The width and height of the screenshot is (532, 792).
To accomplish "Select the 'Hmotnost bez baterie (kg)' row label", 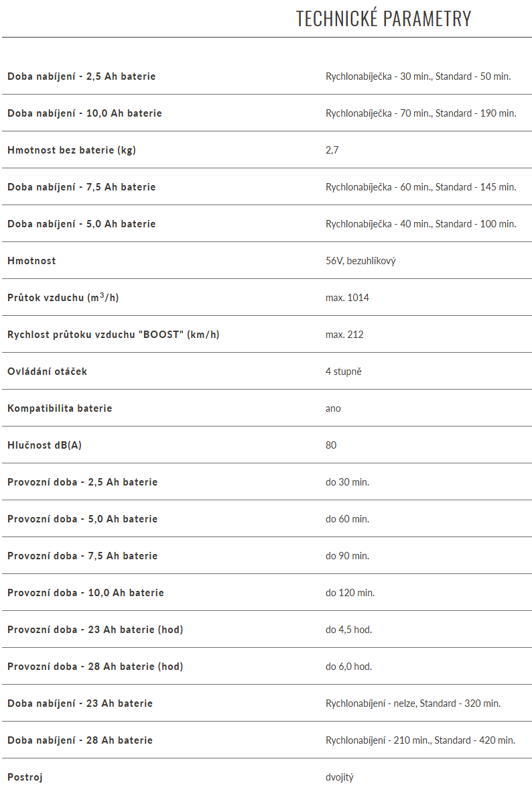I will (72, 150).
